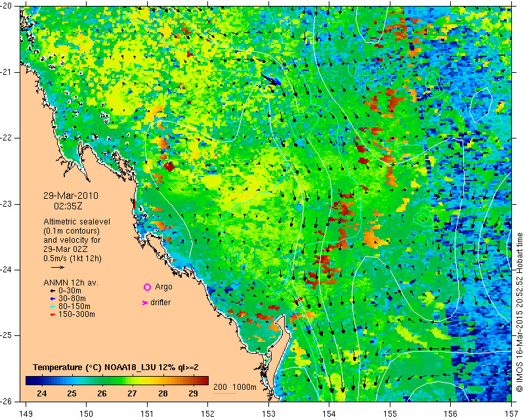Click the latitude axis label -22

pyautogui.click(x=7, y=138)
